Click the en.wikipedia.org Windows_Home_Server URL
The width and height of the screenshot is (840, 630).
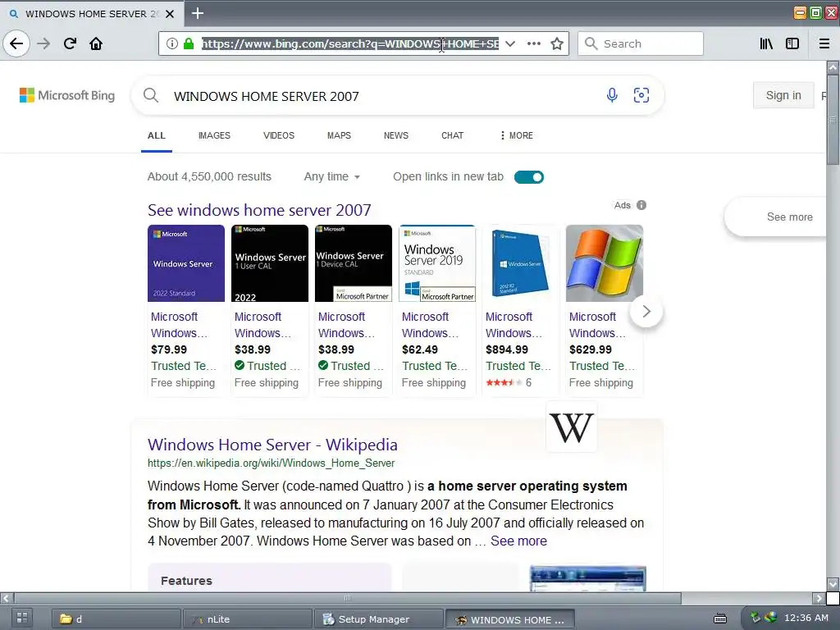pyautogui.click(x=271, y=463)
